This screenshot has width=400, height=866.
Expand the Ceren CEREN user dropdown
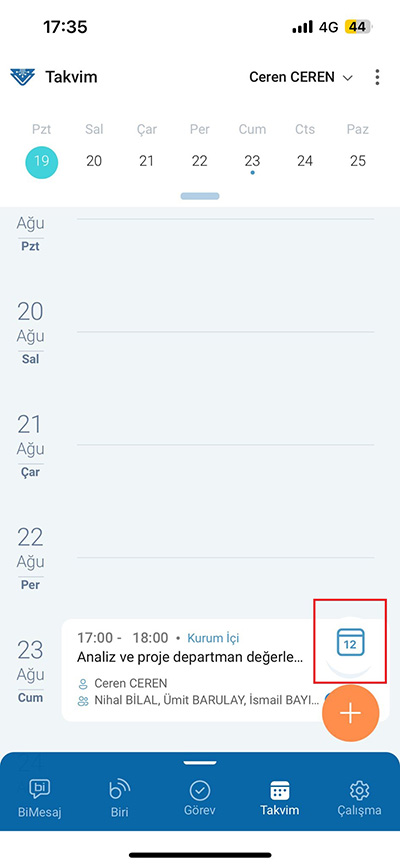click(x=301, y=77)
